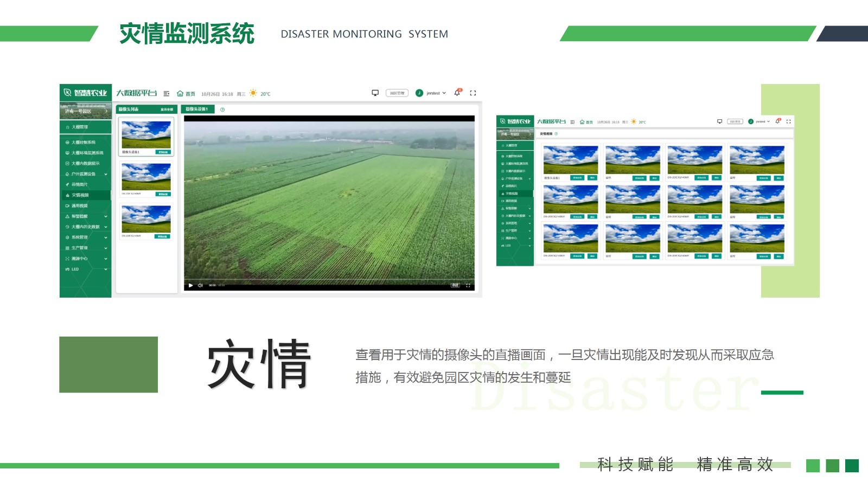Click the bell icon in camera grid view

point(777,121)
